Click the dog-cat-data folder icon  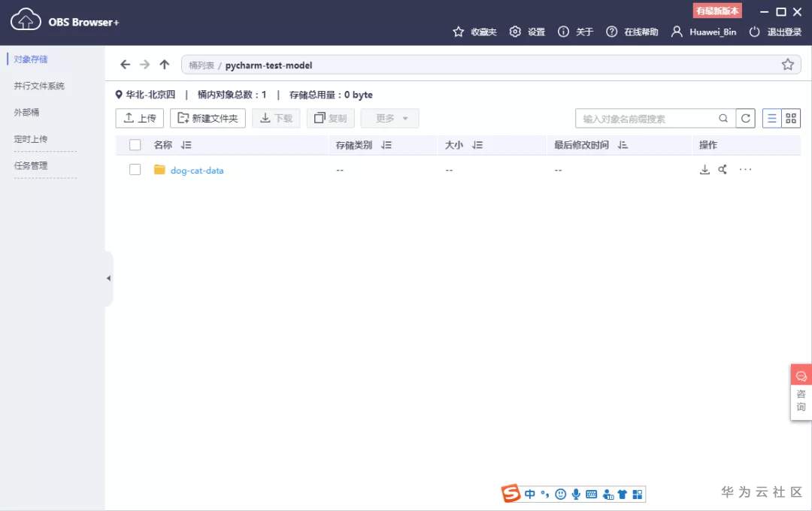click(159, 169)
